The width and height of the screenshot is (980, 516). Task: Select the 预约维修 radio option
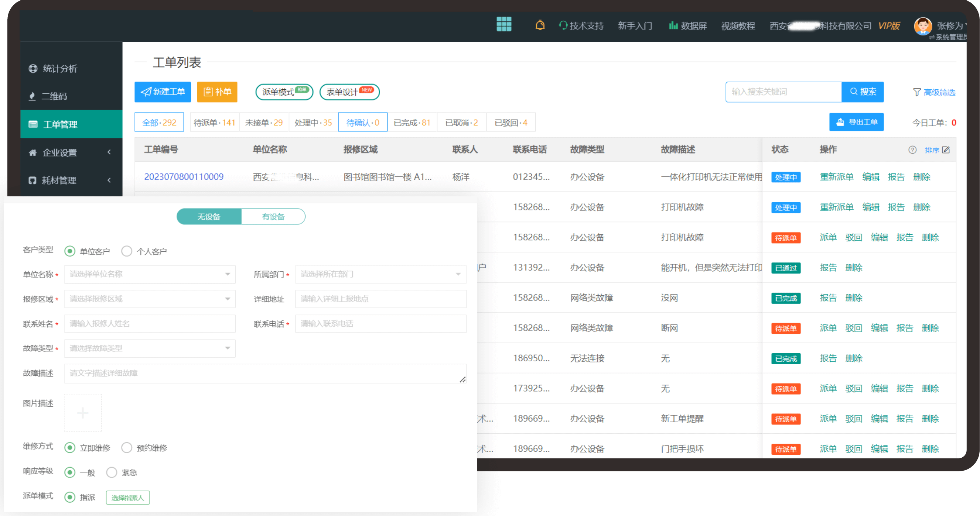click(127, 448)
